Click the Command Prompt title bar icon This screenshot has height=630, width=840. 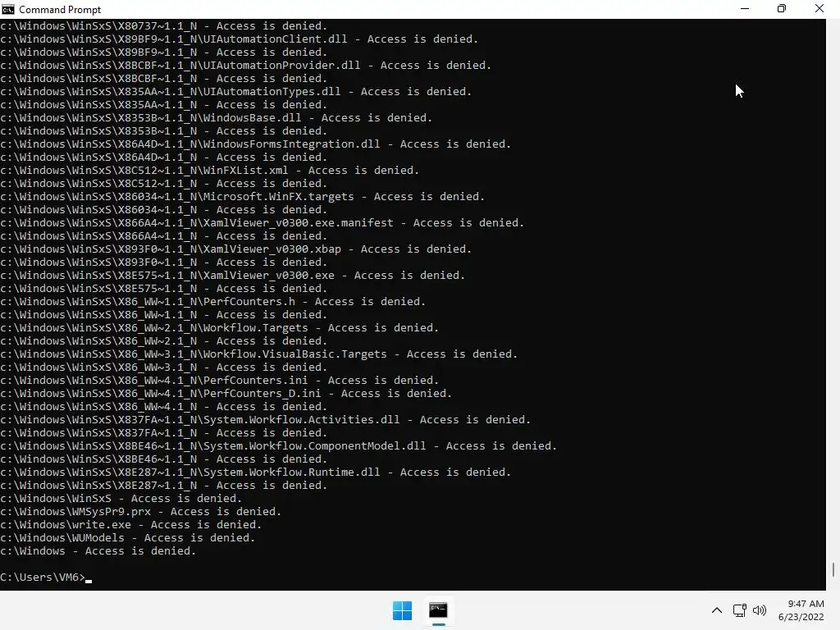click(8, 9)
